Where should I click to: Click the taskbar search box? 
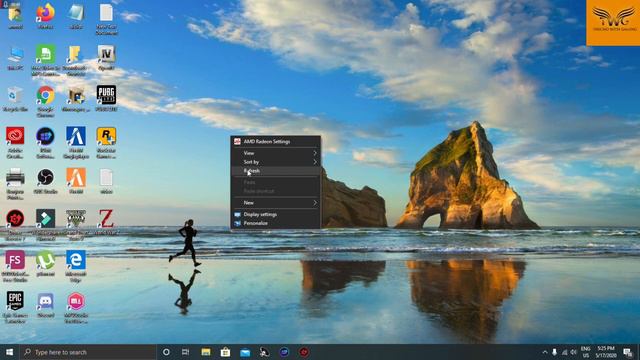tap(88, 352)
